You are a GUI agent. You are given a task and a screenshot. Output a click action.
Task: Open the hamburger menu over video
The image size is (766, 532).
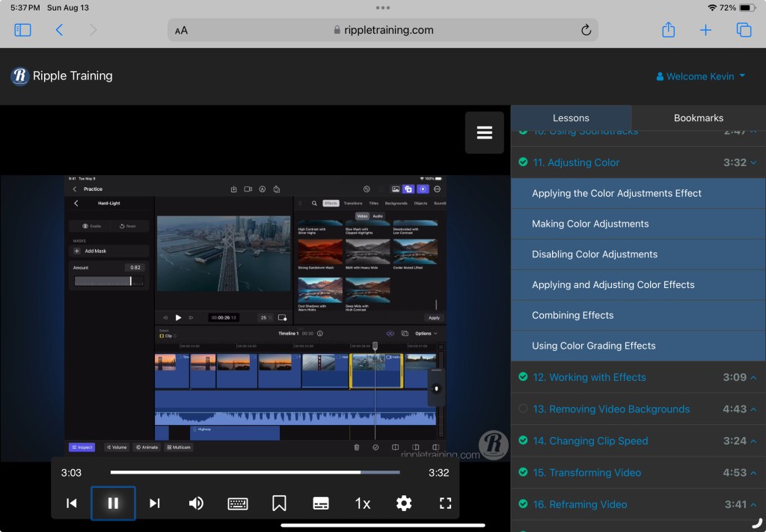tap(484, 132)
